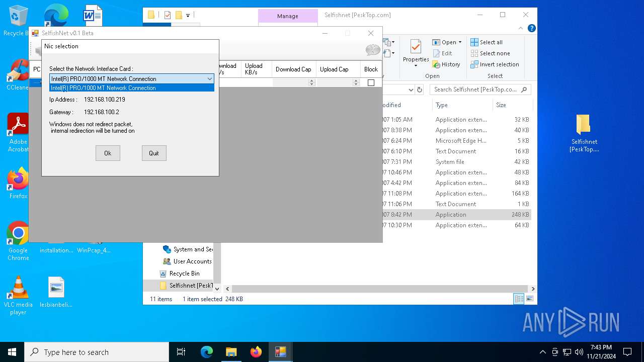Viewport: 644px width, 362px height.
Task: Open History in Explorer ribbon
Action: pos(446,64)
